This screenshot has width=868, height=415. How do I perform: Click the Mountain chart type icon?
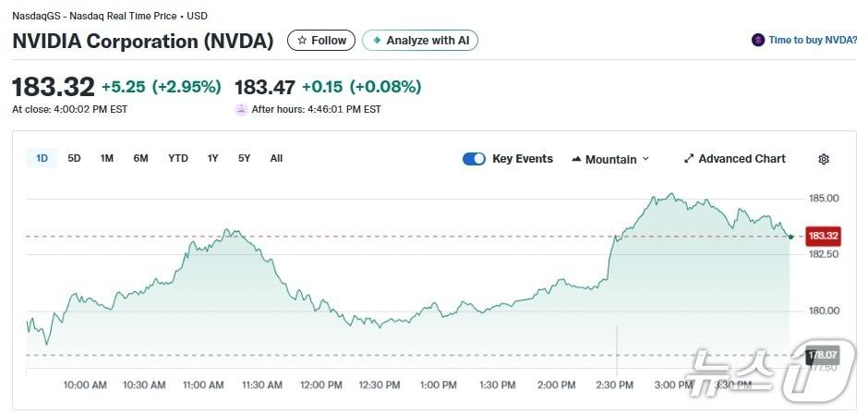tap(577, 160)
